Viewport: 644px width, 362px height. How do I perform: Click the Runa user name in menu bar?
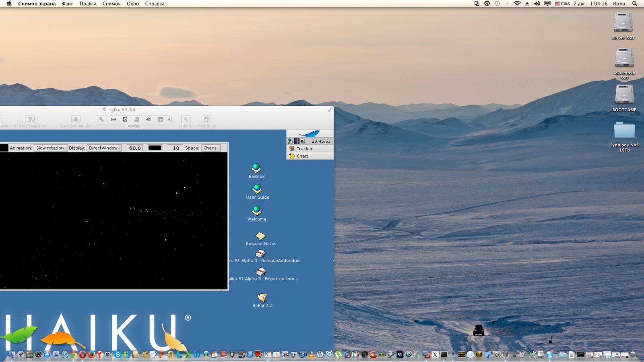tap(619, 4)
